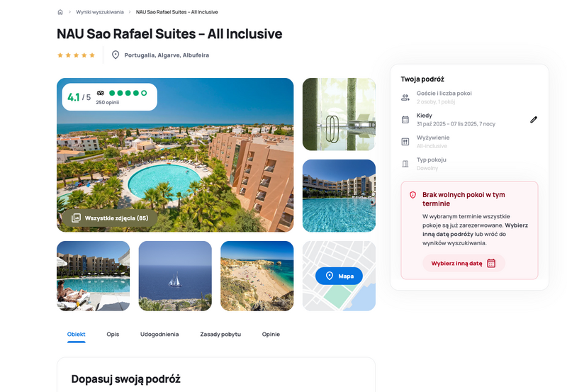This screenshot has width=567, height=392.
Task: Go to Wyniki wyszukiwania breadcrumb link
Action: (x=100, y=12)
